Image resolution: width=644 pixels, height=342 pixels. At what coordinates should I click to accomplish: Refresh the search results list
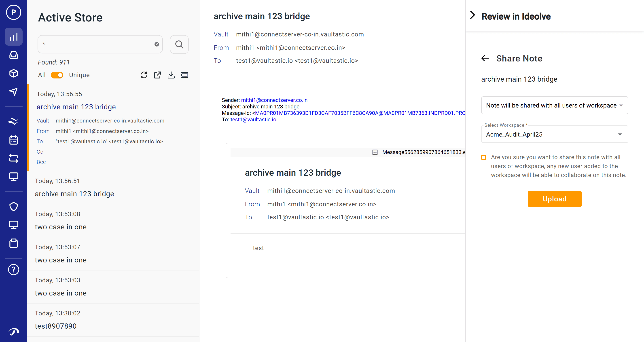tap(144, 75)
